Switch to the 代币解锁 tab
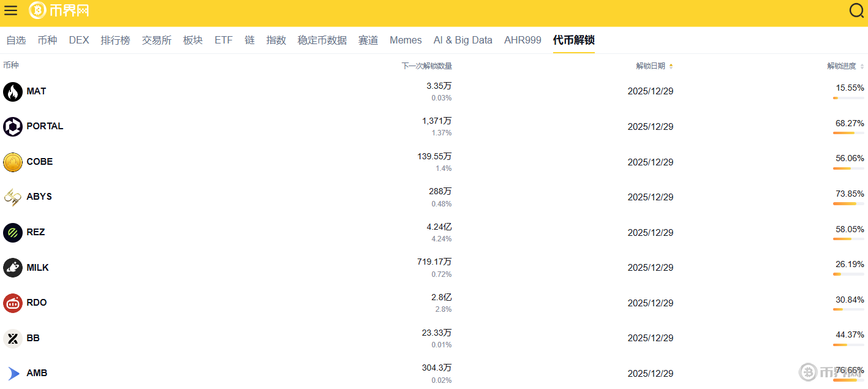Image resolution: width=868 pixels, height=389 pixels. coord(573,40)
